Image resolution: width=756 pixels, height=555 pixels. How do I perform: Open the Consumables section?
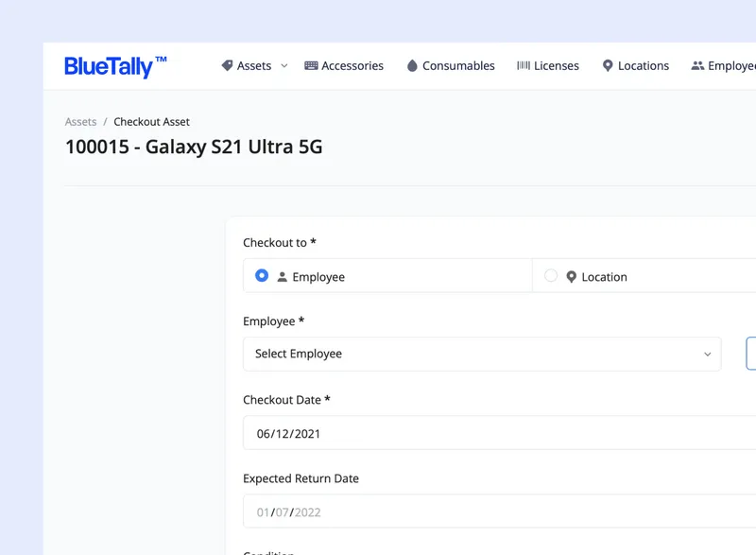pos(458,65)
